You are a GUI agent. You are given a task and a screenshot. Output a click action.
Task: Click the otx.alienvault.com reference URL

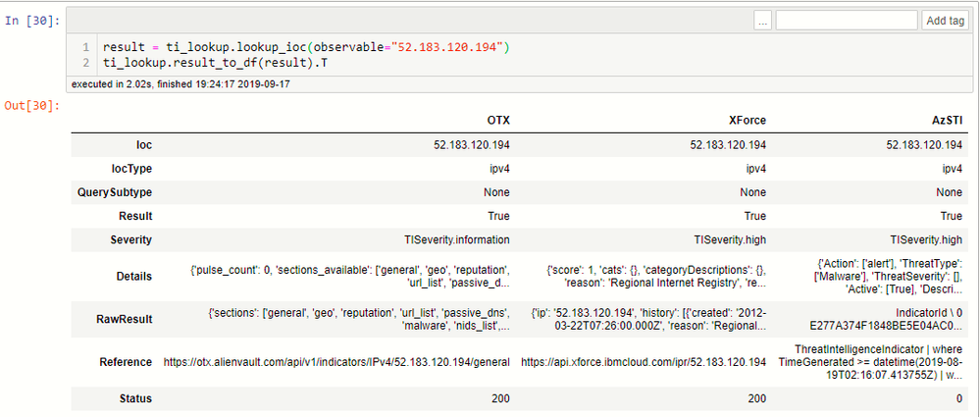(x=336, y=362)
